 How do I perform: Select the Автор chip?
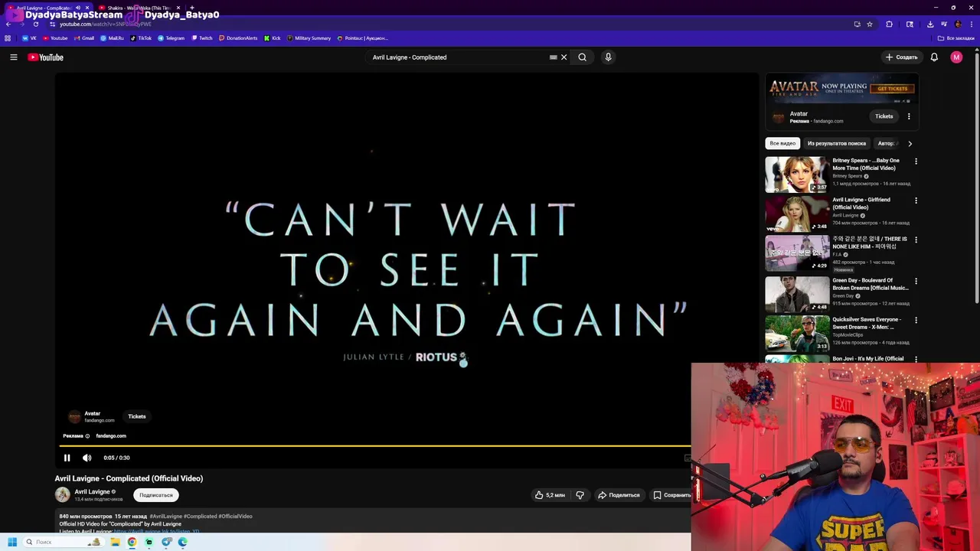tap(887, 143)
